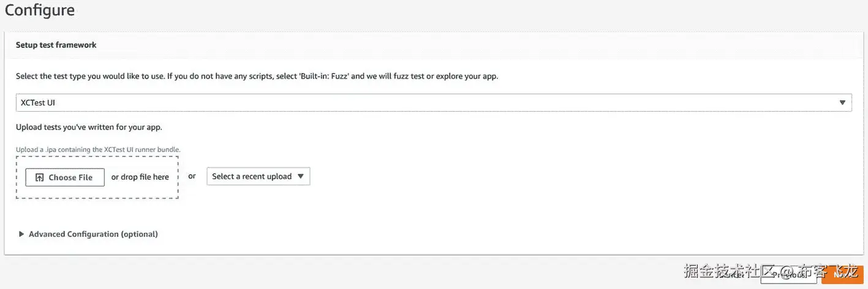The image size is (868, 289).
Task: Open the Select a recent upload dropdown
Action: (258, 177)
